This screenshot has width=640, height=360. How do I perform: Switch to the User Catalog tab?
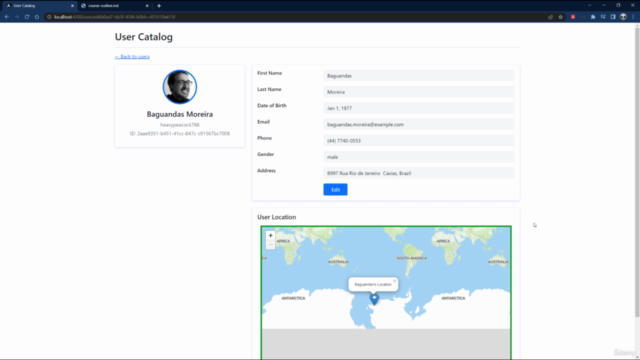pos(39,6)
